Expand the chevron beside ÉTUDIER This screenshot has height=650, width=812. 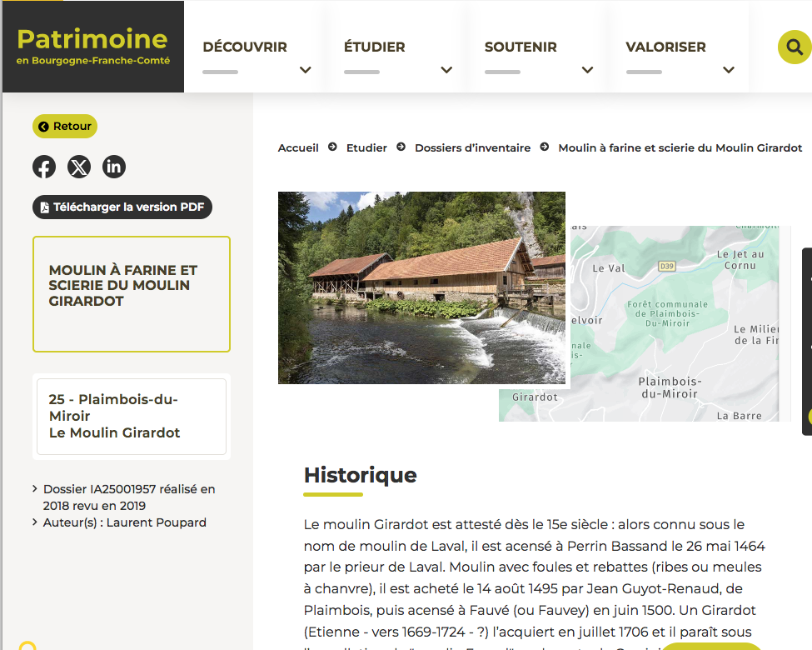pos(446,70)
